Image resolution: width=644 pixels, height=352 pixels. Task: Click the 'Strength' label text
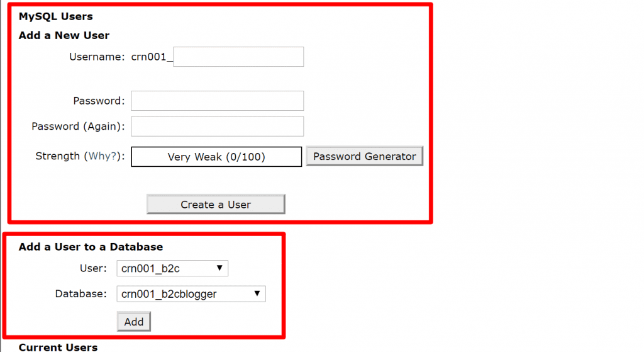click(x=57, y=156)
